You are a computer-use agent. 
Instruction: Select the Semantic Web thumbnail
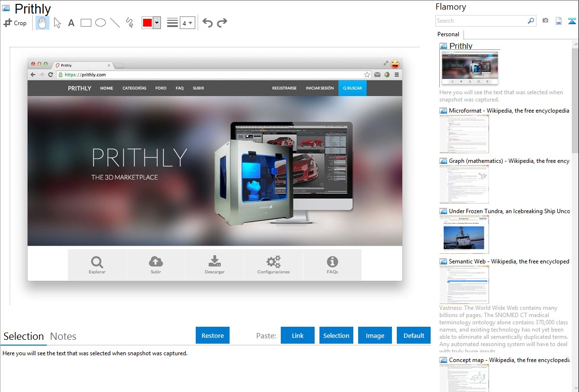coord(464,285)
